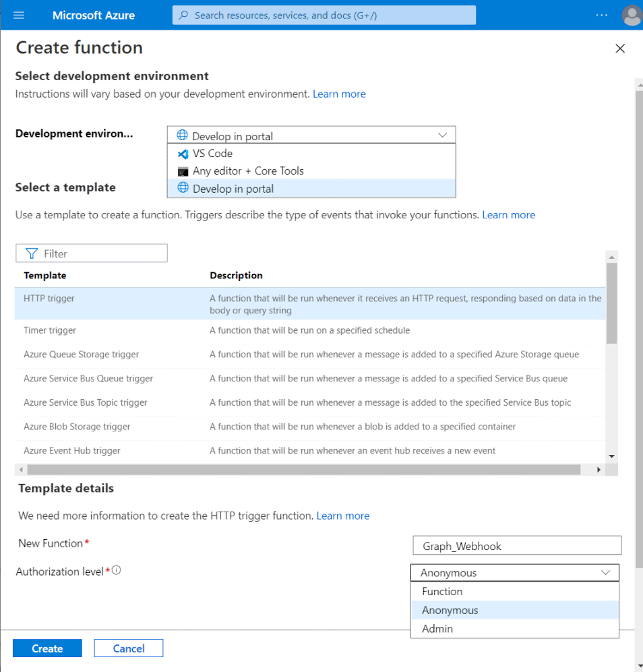643x672 pixels.
Task: Click the Cancel button
Action: [129, 648]
